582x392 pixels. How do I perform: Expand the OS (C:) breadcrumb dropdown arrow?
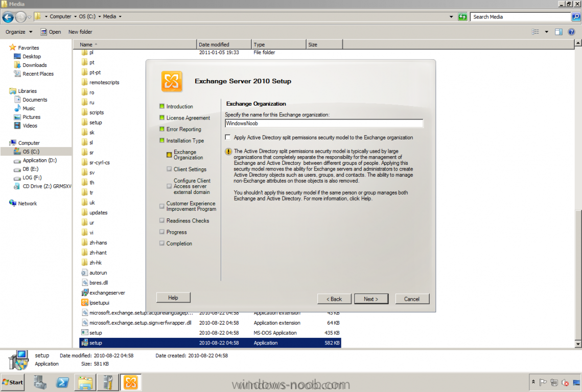point(100,17)
